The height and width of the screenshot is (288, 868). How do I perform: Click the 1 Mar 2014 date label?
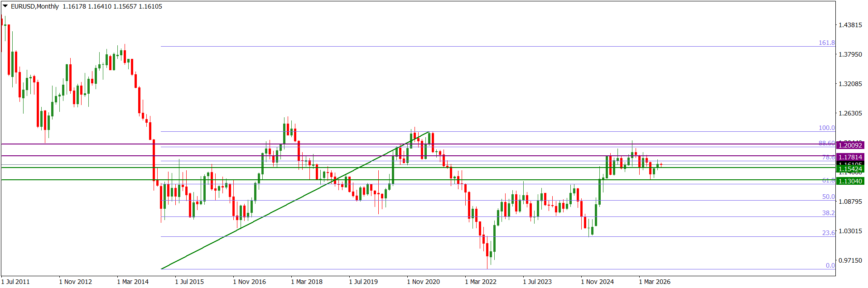click(x=133, y=282)
